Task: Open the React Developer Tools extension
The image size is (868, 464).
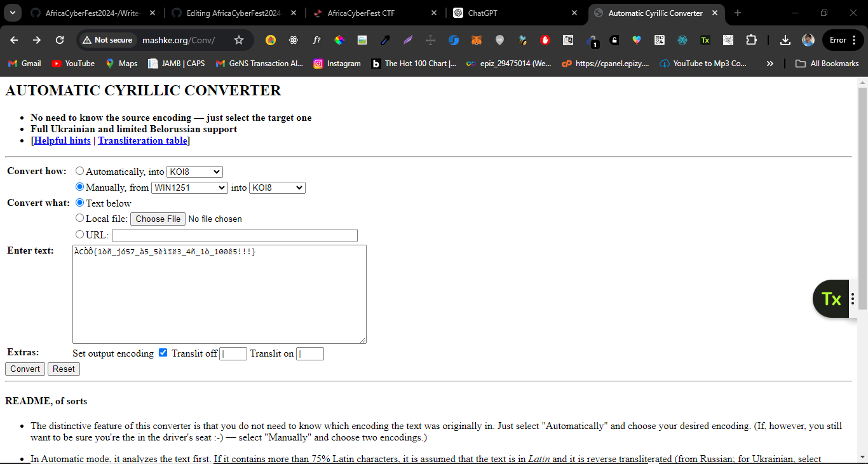Action: tap(293, 40)
